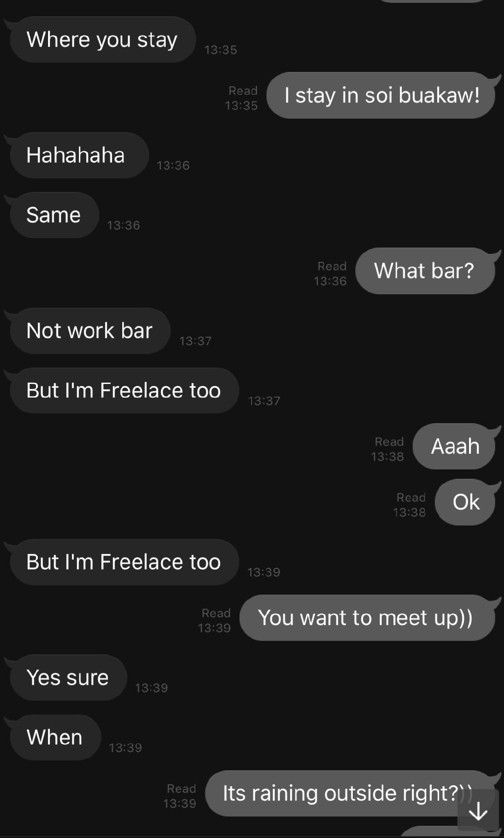The width and height of the screenshot is (504, 838).
Task: Tap the Read 13:36 receipt beside 'What bar?'
Action: [x=331, y=274]
